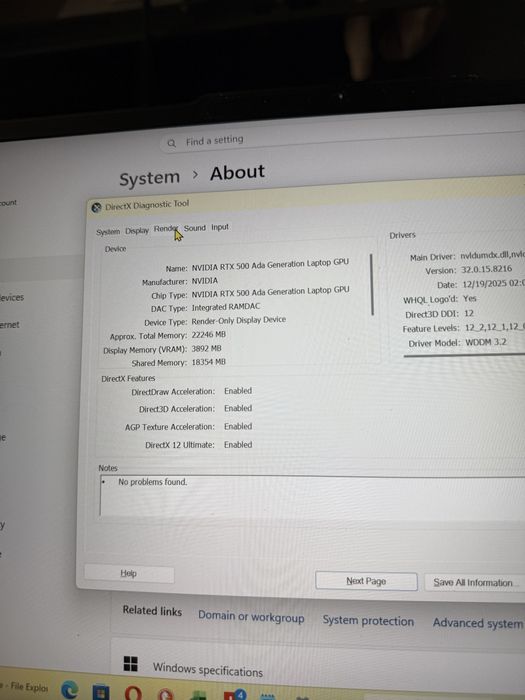
Task: Click the driver date 12/19/2025 value
Action: [x=493, y=284]
